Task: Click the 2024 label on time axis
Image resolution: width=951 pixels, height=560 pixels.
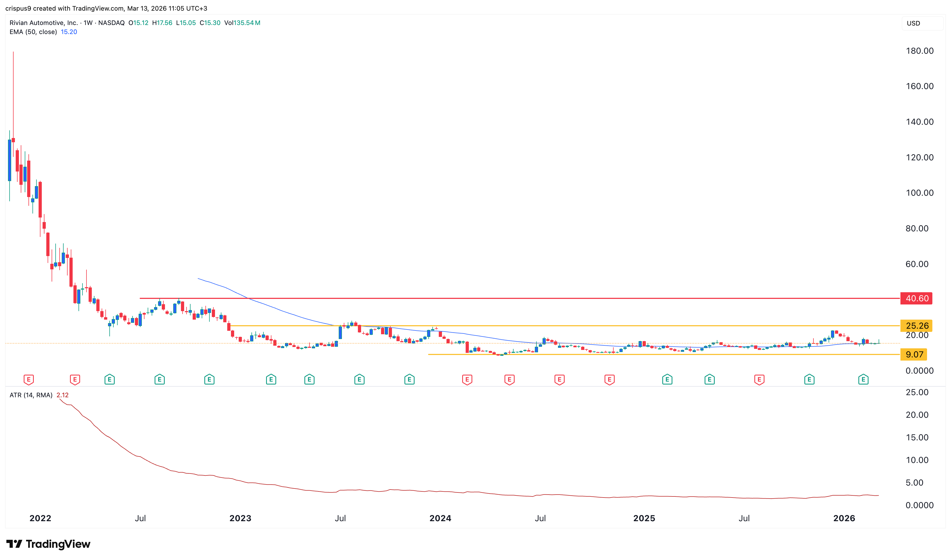Action: point(440,518)
